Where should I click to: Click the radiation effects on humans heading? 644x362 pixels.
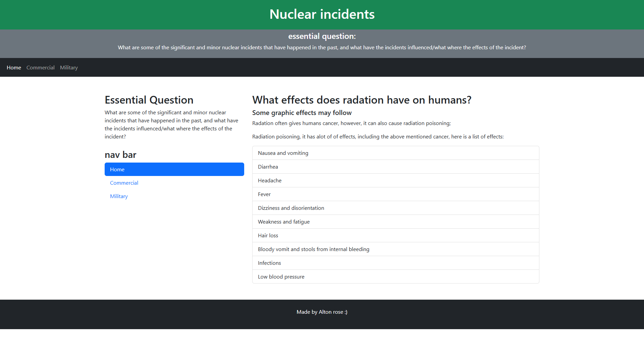tap(362, 100)
